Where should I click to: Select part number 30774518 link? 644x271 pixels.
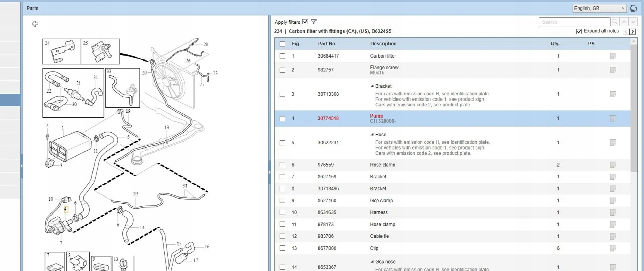click(328, 118)
